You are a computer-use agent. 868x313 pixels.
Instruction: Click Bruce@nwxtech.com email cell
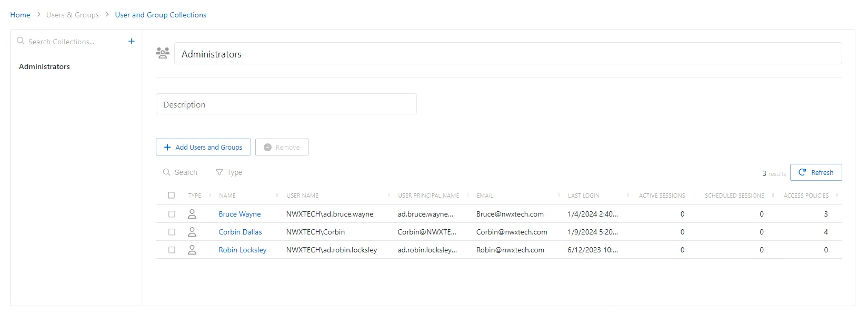[510, 214]
